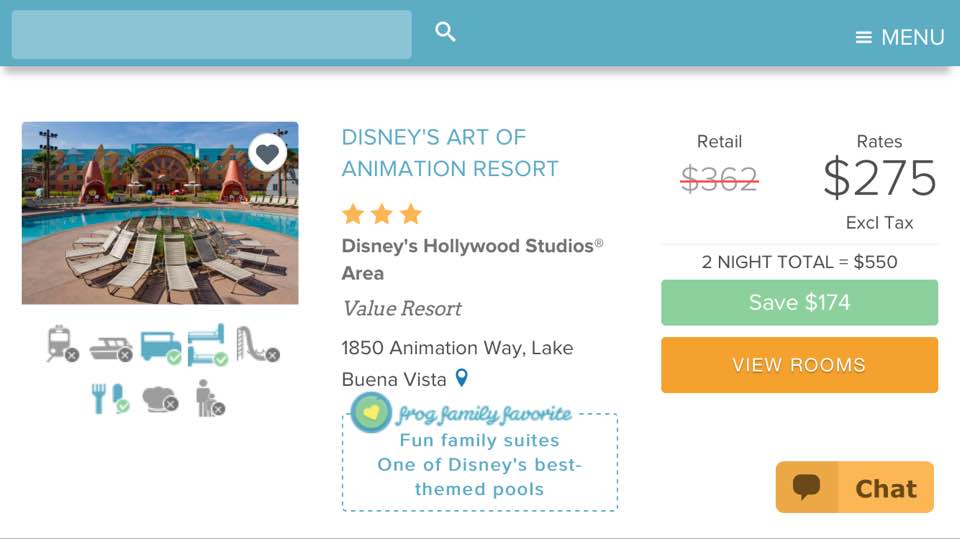The height and width of the screenshot is (539, 960).
Task: Open map via location pin icon
Action: [462, 378]
